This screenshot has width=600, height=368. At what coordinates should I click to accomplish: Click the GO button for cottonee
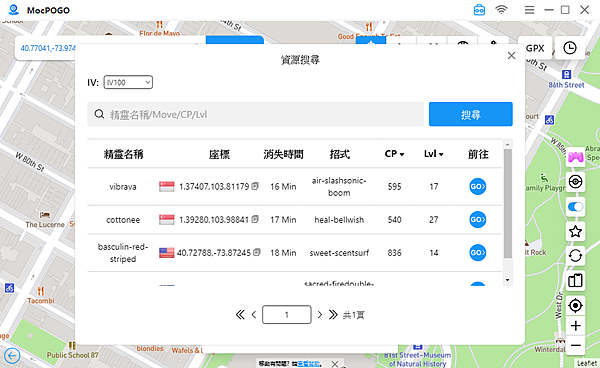(478, 220)
